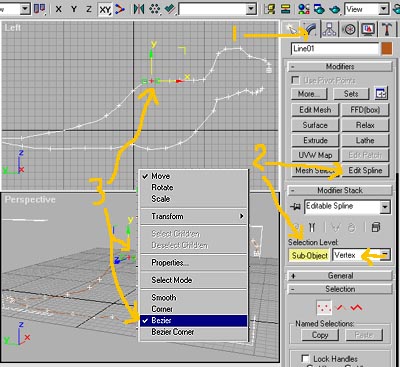
Task: Collapse the Modifier Stack rollout
Action: tap(340, 190)
